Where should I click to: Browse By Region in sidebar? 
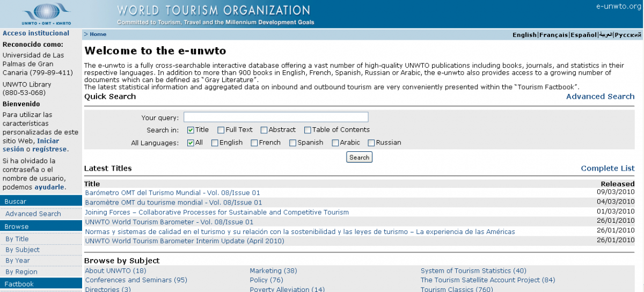pos(21,272)
